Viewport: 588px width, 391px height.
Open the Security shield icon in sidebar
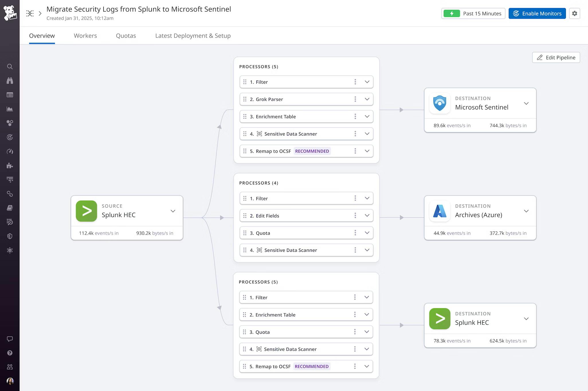coord(10,236)
